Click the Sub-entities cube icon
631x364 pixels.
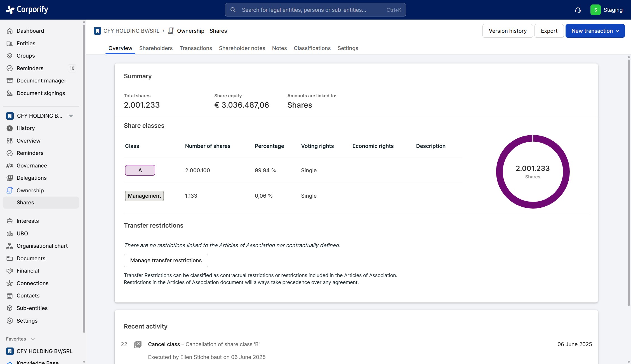tap(10, 308)
